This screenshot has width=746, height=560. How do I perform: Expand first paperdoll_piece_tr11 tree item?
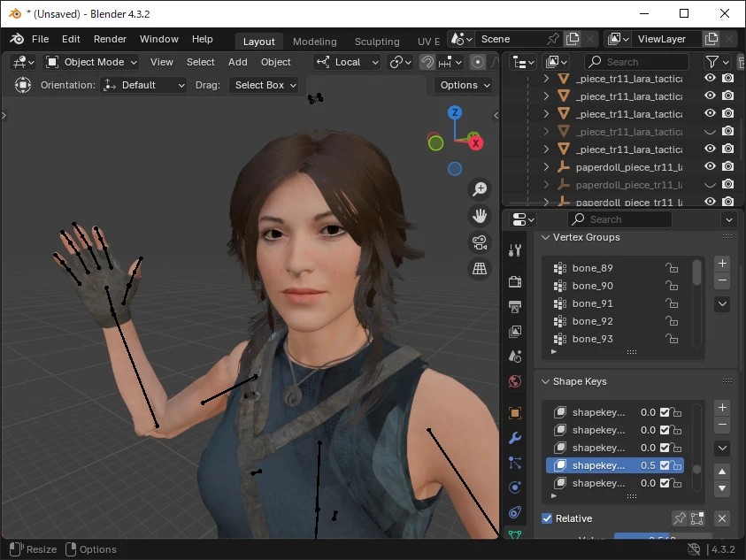pyautogui.click(x=546, y=167)
